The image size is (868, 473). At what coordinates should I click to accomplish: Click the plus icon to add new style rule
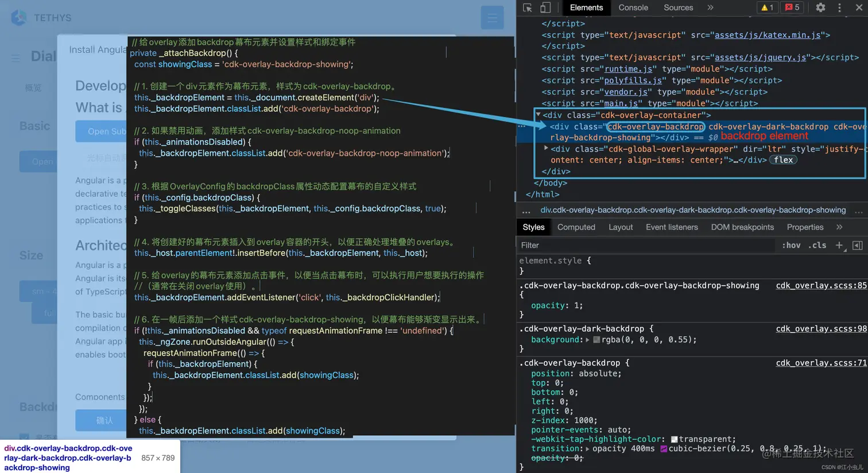pos(839,245)
